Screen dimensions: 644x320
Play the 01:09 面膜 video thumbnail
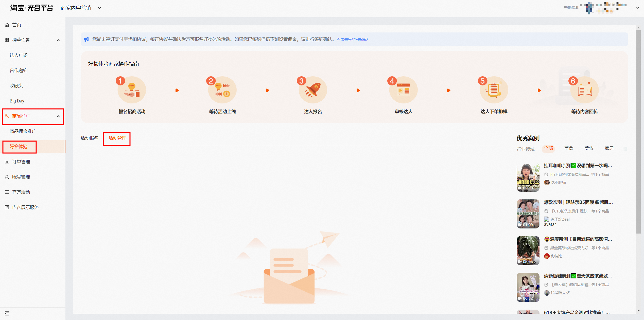point(528,214)
